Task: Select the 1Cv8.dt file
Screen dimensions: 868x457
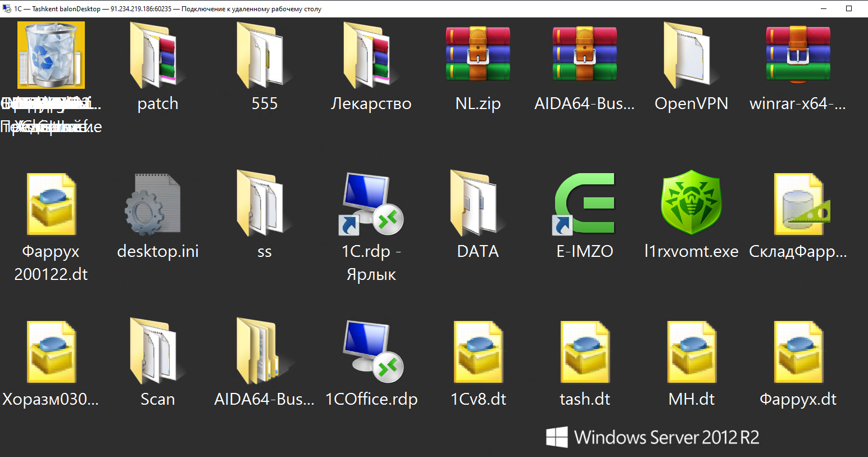Action: tap(478, 352)
